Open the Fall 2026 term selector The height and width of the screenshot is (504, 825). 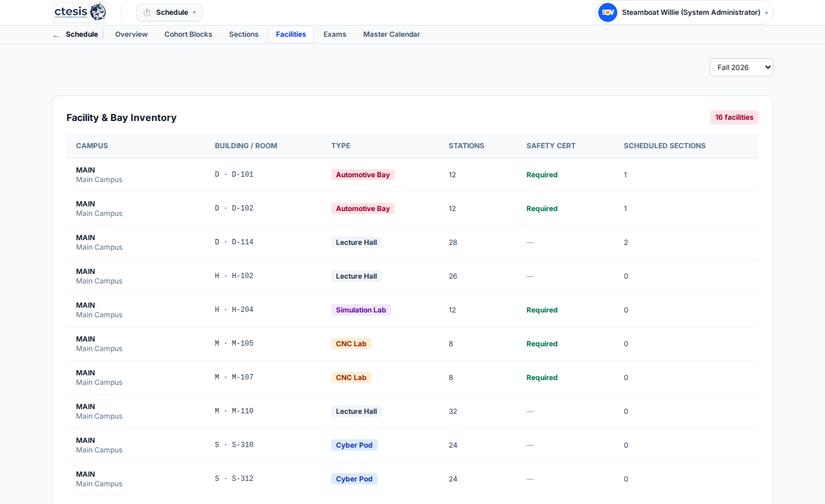coord(741,68)
